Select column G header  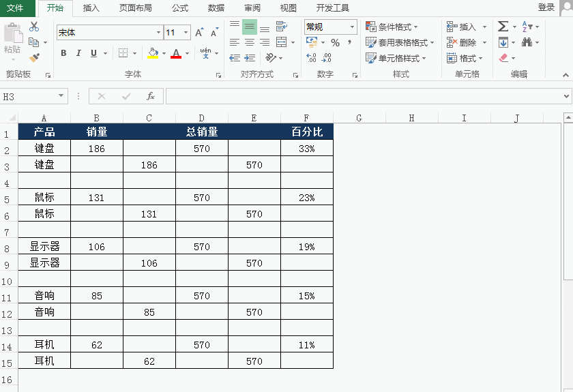(359, 118)
